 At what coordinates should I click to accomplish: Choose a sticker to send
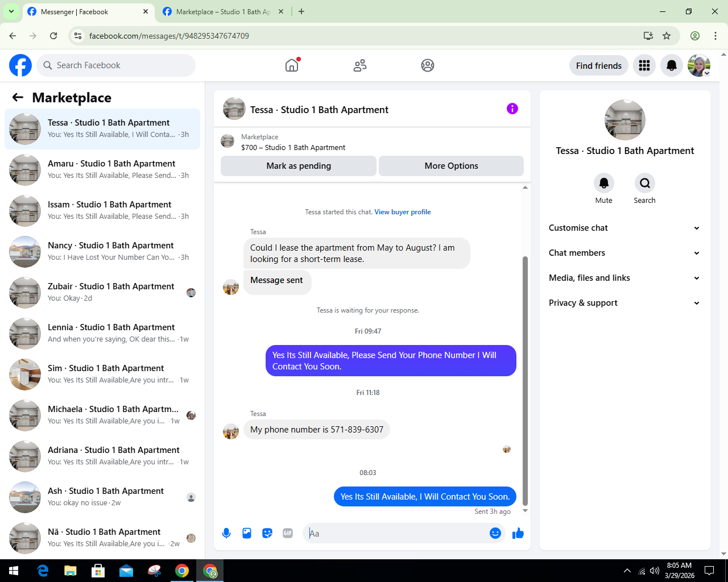coord(267,533)
